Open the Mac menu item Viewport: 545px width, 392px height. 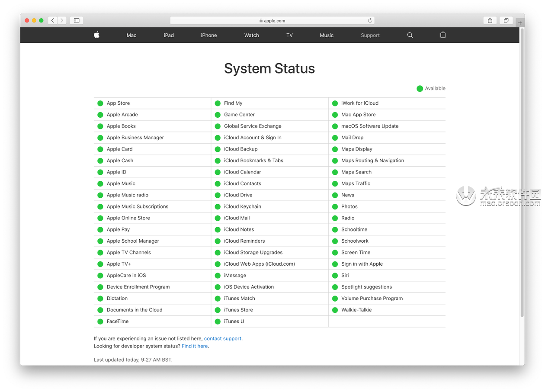[x=131, y=35]
